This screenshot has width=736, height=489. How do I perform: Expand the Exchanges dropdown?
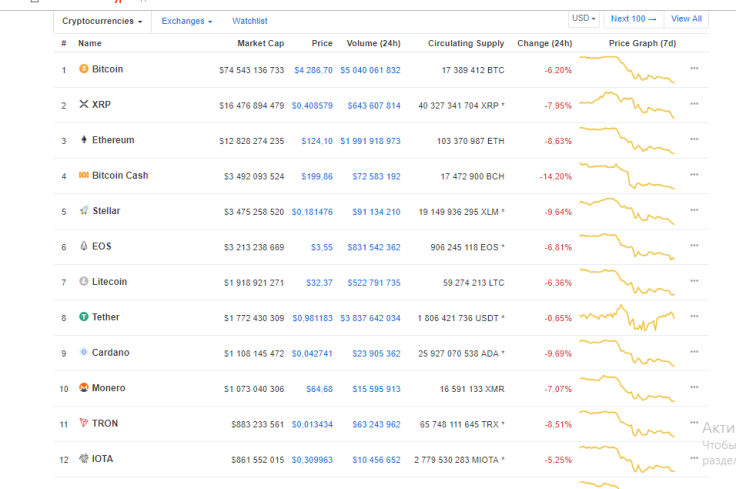[187, 21]
